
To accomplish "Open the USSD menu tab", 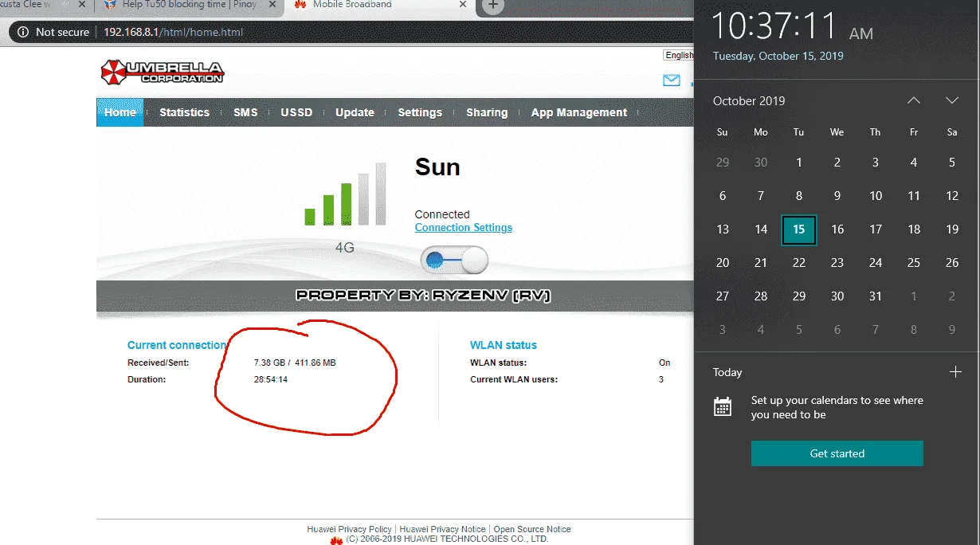I will pyautogui.click(x=296, y=112).
